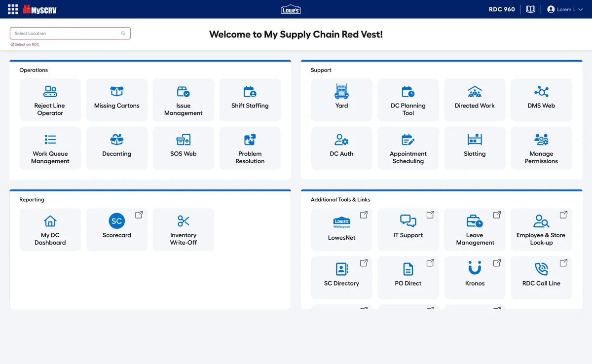Open the DMS Web tile
Screen dimensions: 592x364
click(x=541, y=100)
